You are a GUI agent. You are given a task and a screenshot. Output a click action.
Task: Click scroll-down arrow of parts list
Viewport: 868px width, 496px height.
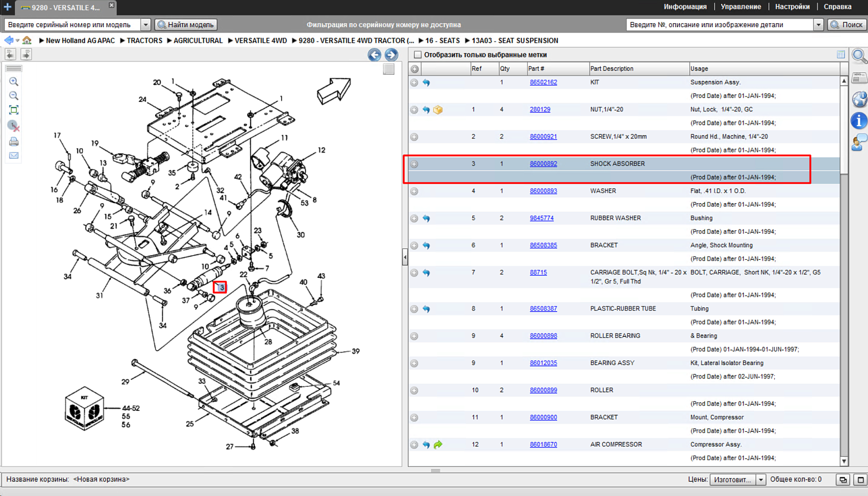pos(844,462)
